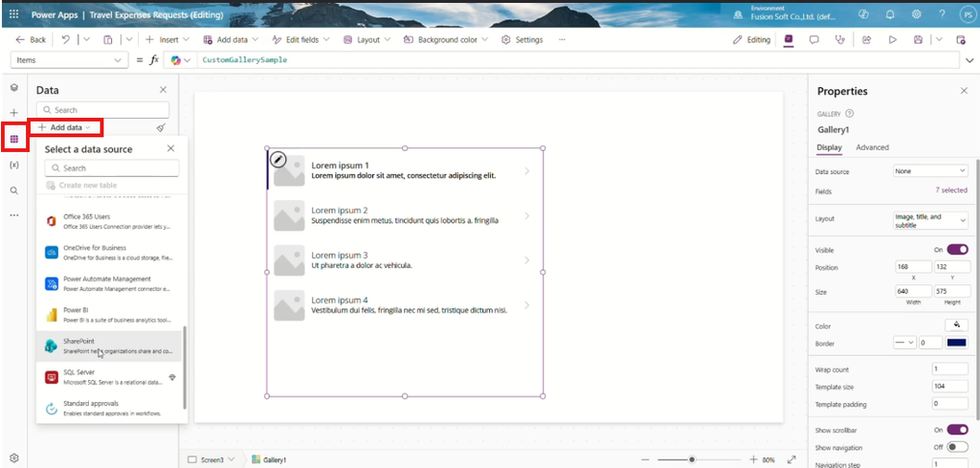The height and width of the screenshot is (468, 980).
Task: Switch to the Display tab
Action: [830, 147]
